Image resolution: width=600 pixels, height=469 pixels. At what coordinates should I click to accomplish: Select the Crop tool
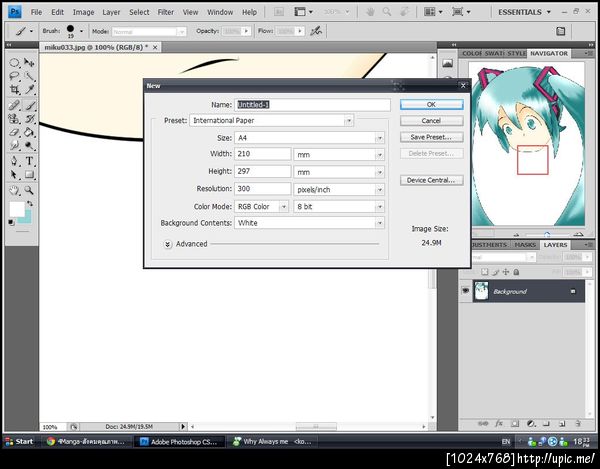click(14, 90)
